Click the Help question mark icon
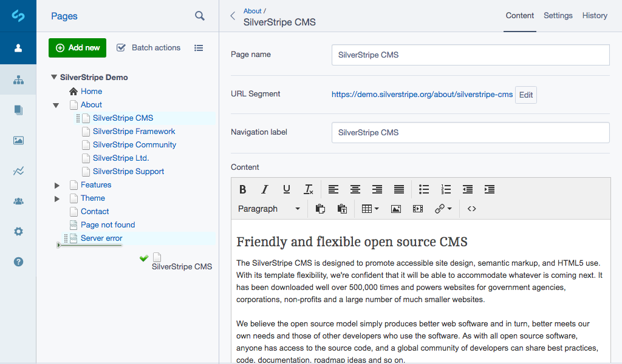This screenshot has height=364, width=622. click(18, 261)
